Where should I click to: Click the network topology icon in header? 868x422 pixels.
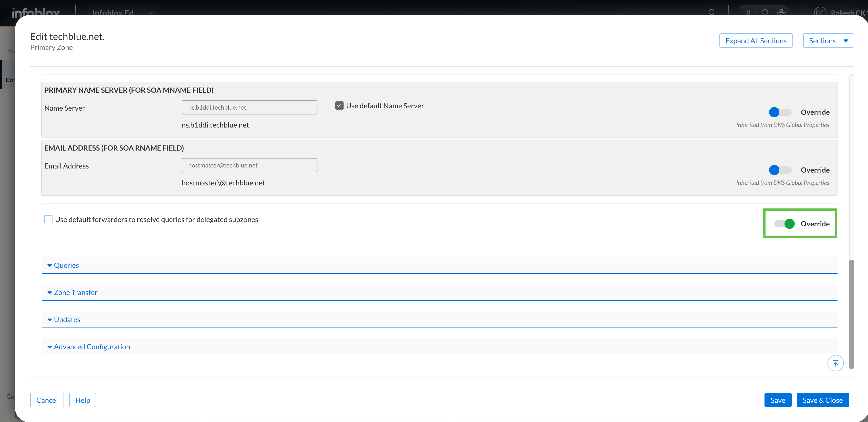click(781, 12)
